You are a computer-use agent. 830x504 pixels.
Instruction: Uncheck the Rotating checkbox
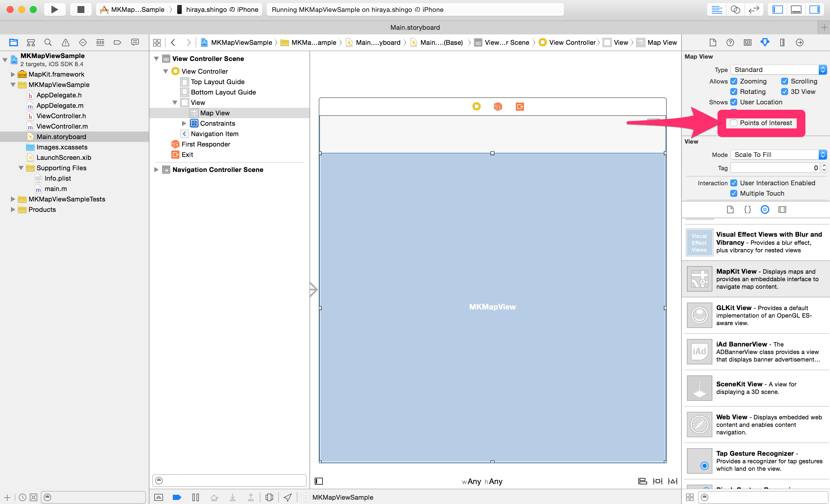click(734, 92)
